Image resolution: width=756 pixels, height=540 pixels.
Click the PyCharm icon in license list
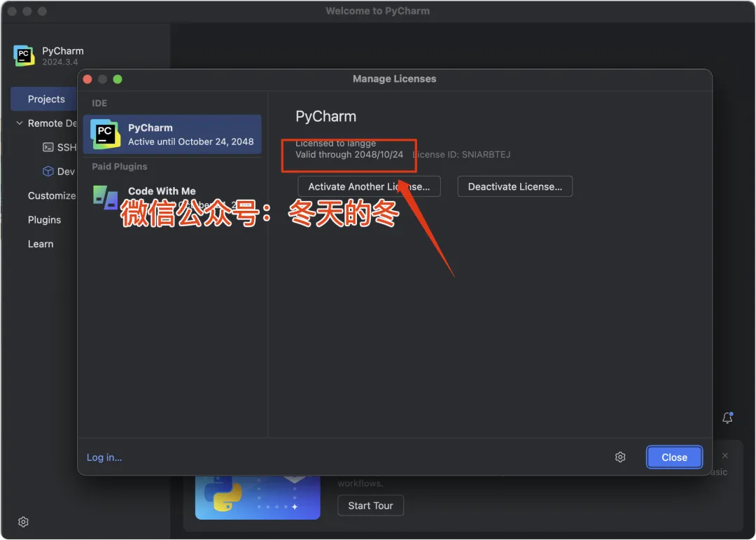(x=105, y=134)
